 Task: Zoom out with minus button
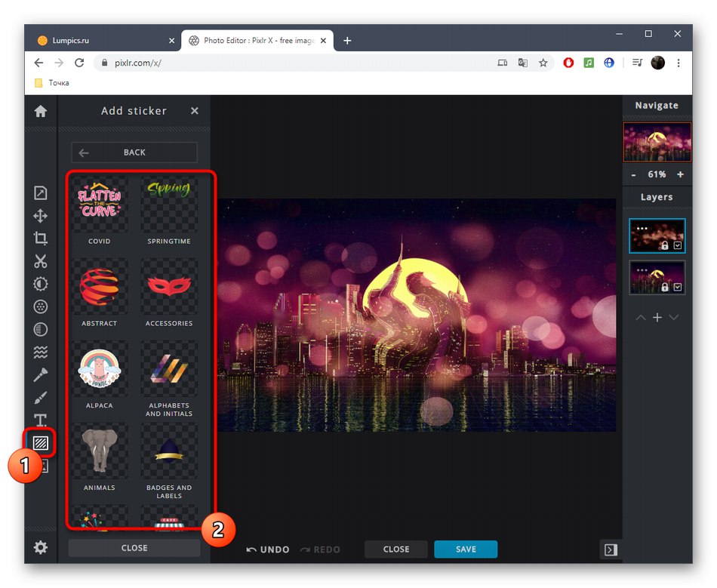pos(633,174)
